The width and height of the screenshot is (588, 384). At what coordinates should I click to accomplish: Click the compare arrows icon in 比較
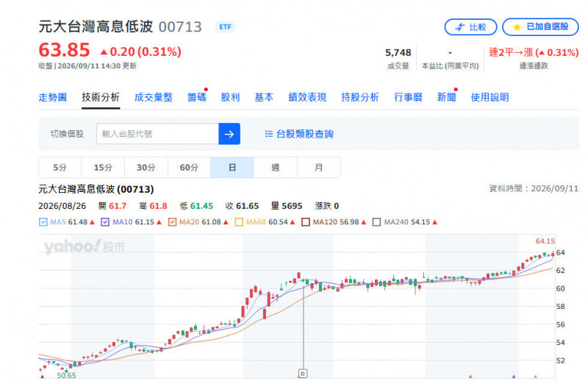(460, 27)
